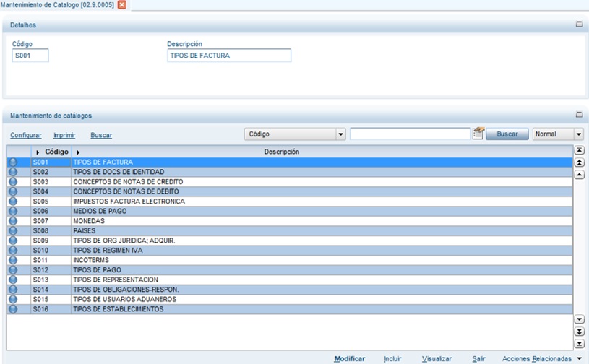Click the status icon for row S010
The height and width of the screenshot is (364, 589).
tap(13, 250)
